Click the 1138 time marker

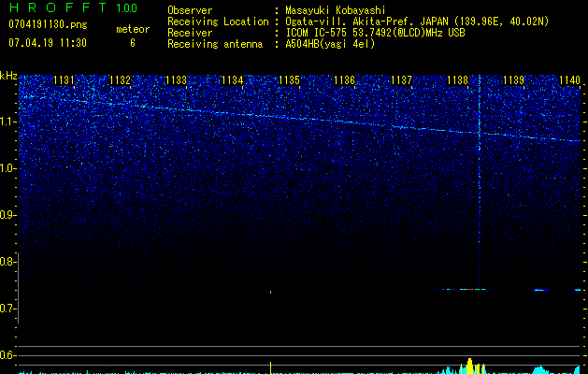[458, 79]
